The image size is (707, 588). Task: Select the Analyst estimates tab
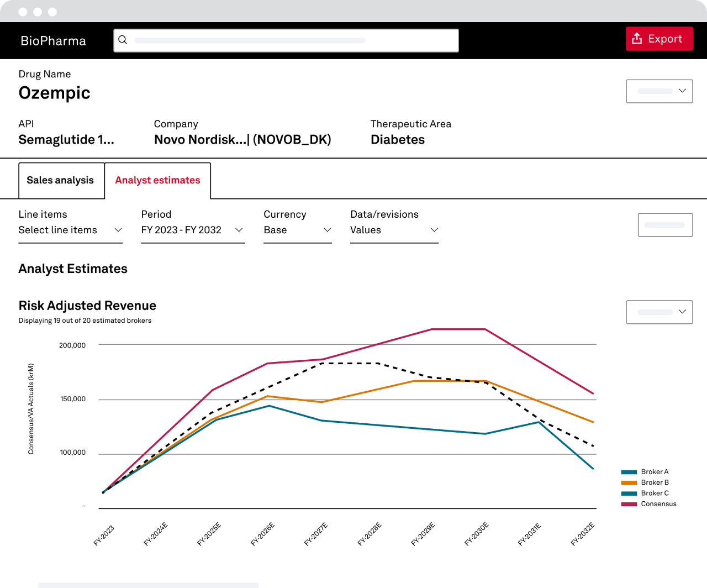click(x=157, y=180)
